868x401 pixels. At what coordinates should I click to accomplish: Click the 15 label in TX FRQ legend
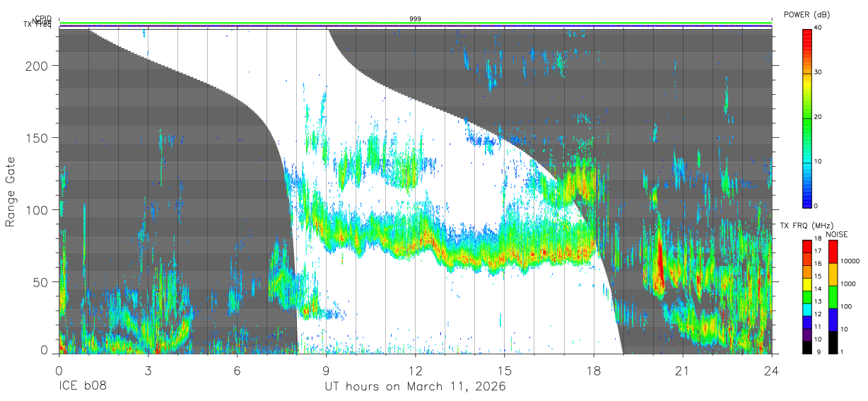coord(819,277)
